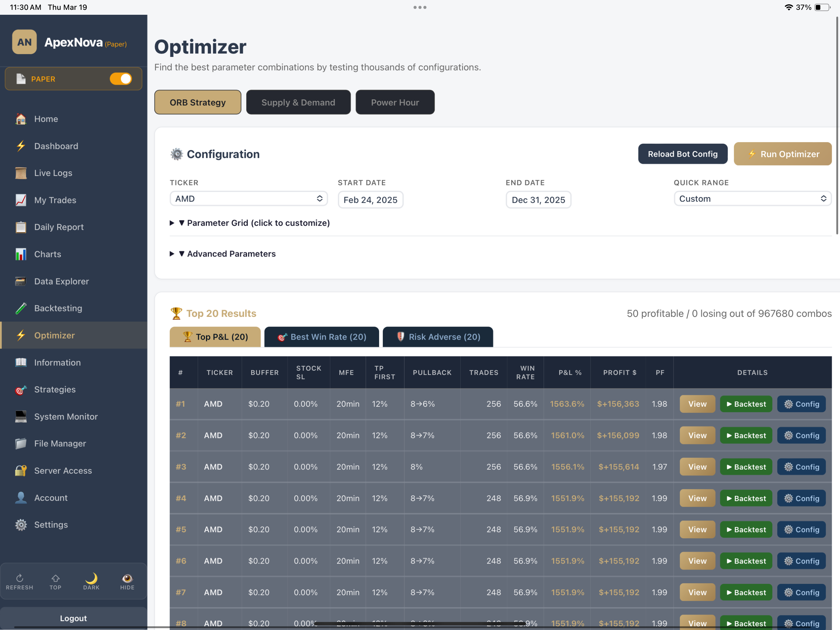Toggle the Hide eye button
The image size is (840, 630).
coord(127,581)
